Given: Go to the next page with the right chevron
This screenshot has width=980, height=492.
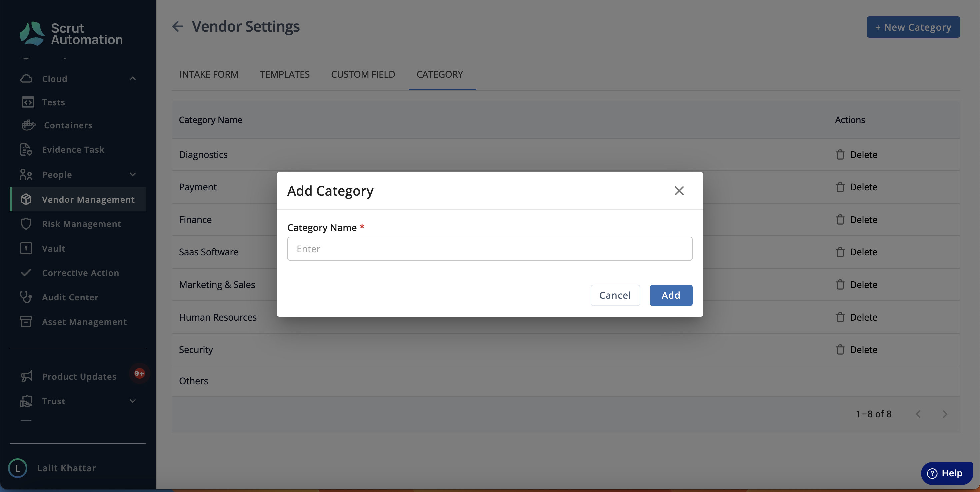Looking at the screenshot, I should 945,414.
